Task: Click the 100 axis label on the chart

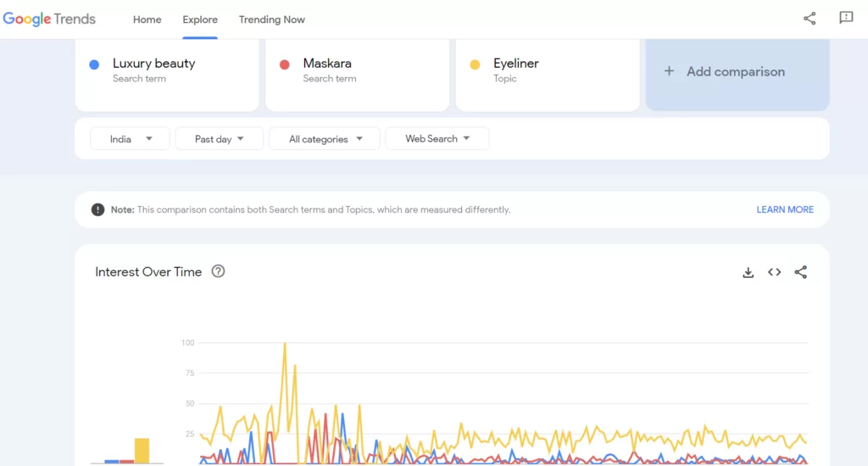Action: click(188, 342)
